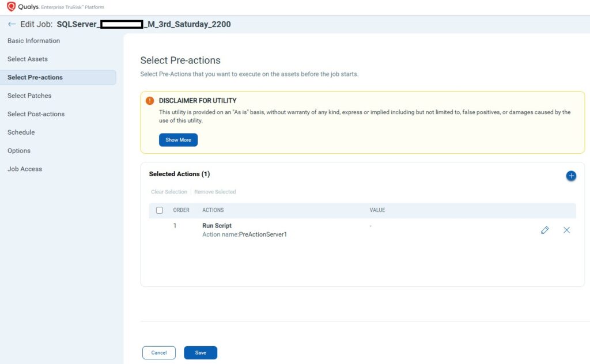Screen dimensions: 590x364
Task: Click the Cancel button
Action: point(158,352)
